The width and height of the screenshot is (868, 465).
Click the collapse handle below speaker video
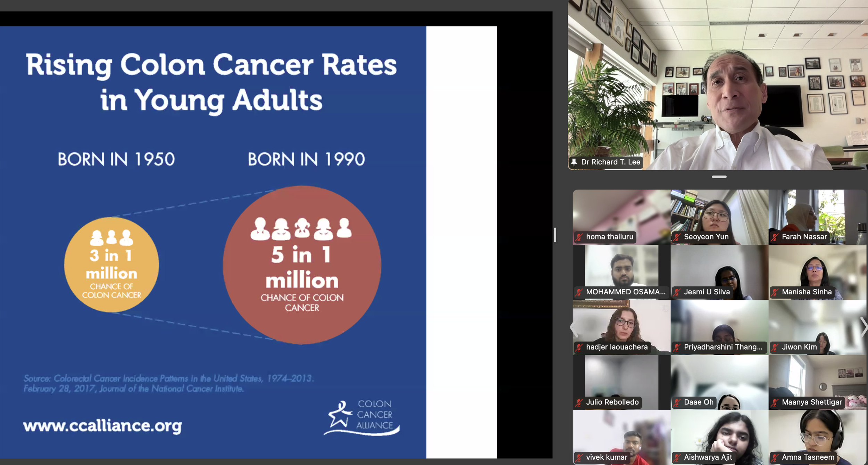(719, 177)
